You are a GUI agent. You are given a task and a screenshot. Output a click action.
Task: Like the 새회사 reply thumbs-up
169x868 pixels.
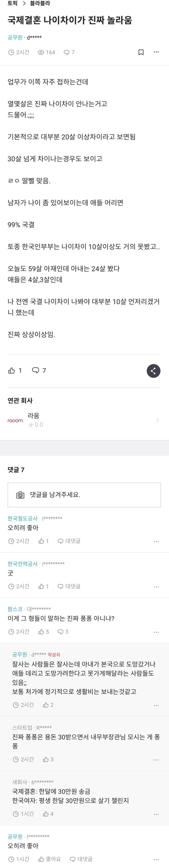pyautogui.click(x=46, y=814)
